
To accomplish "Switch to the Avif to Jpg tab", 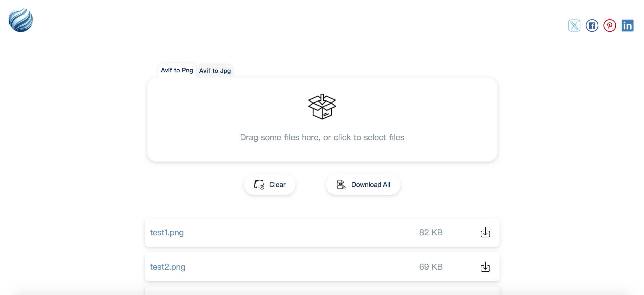I will pos(215,71).
